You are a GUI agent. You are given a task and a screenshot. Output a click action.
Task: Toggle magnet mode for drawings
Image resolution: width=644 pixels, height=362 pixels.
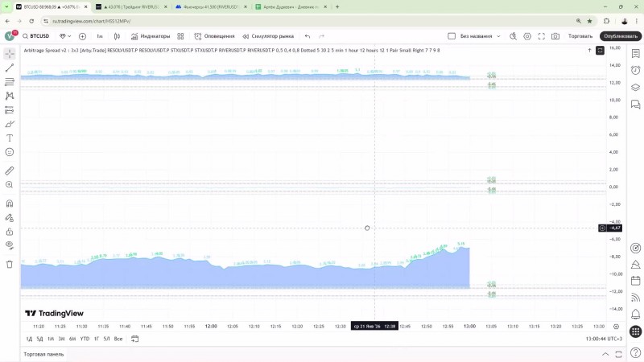pos(10,204)
